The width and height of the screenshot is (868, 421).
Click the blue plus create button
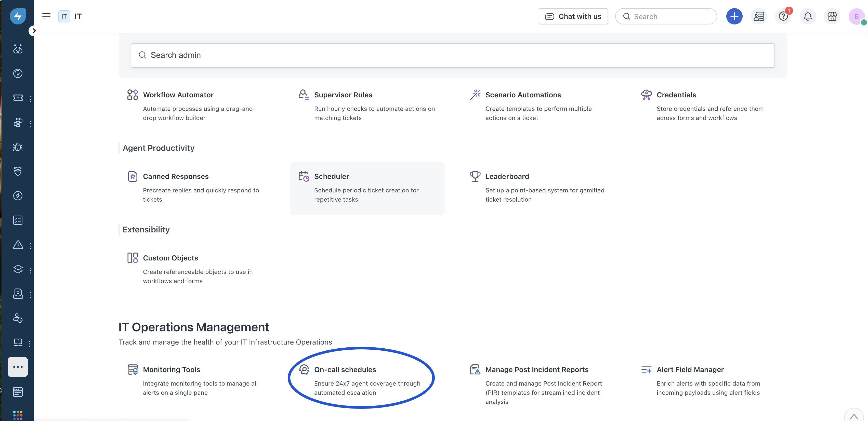tap(734, 17)
